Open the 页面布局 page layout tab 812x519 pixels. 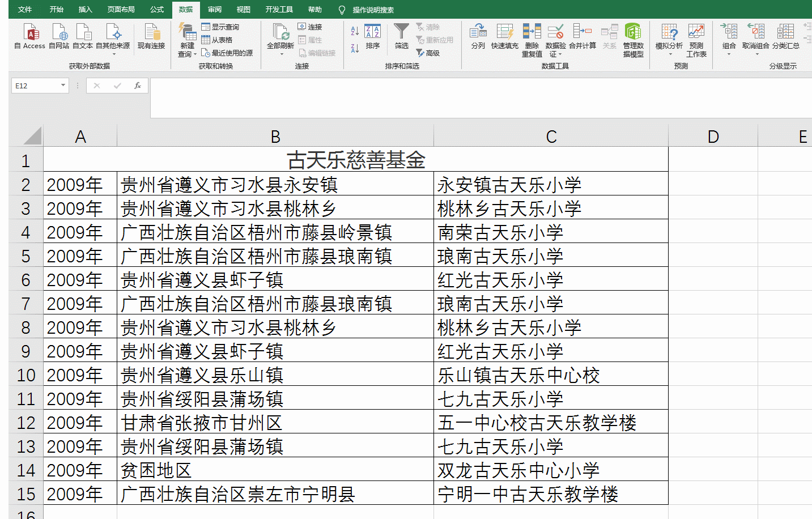tap(121, 10)
